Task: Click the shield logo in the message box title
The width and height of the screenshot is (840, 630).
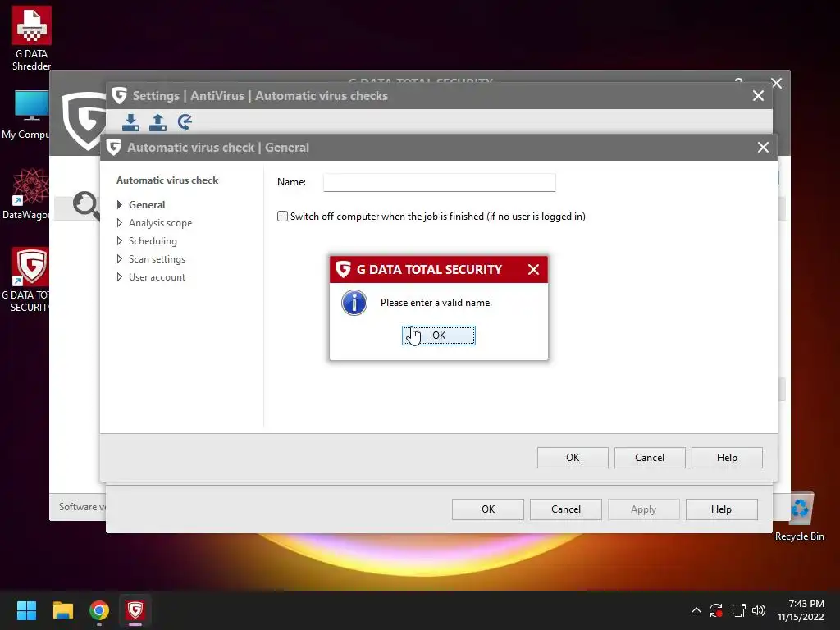Action: tap(344, 269)
